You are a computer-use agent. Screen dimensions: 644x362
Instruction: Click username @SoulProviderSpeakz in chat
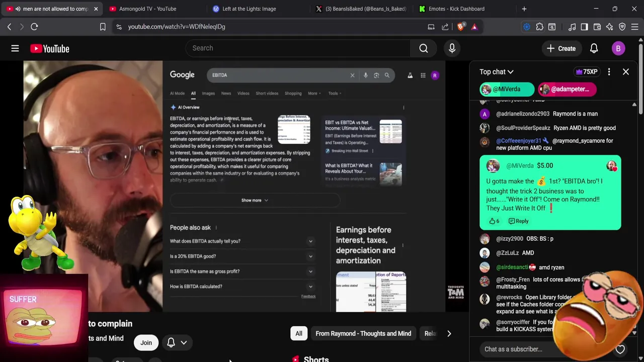(523, 128)
